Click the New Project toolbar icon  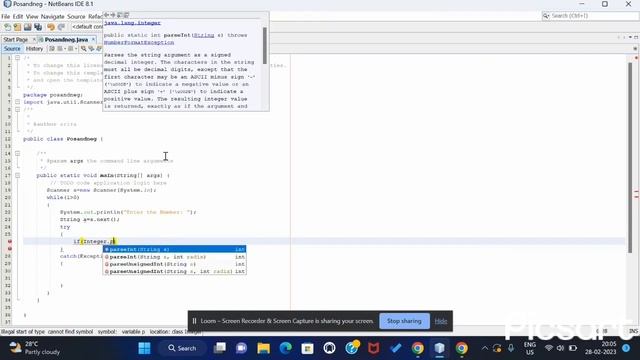[x=18, y=27]
